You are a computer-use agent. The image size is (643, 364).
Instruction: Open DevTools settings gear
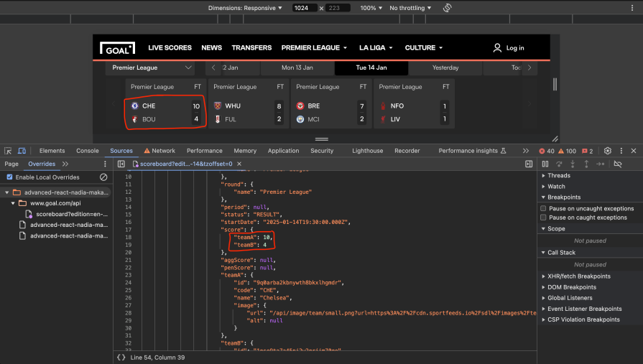coord(608,151)
